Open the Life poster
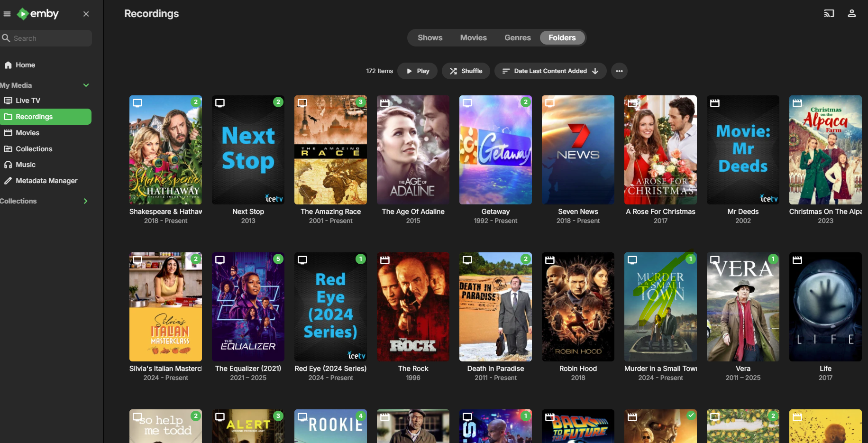The width and height of the screenshot is (868, 443). [x=826, y=307]
